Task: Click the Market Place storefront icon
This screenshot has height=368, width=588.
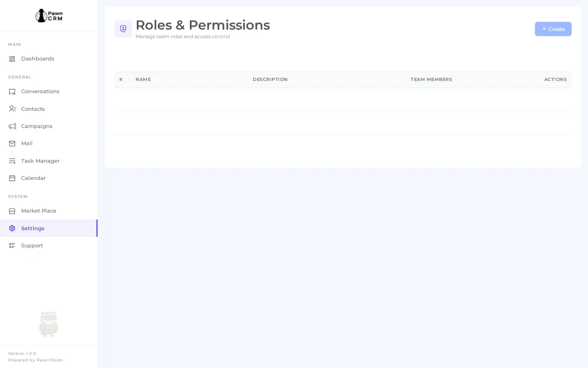Action: point(12,211)
